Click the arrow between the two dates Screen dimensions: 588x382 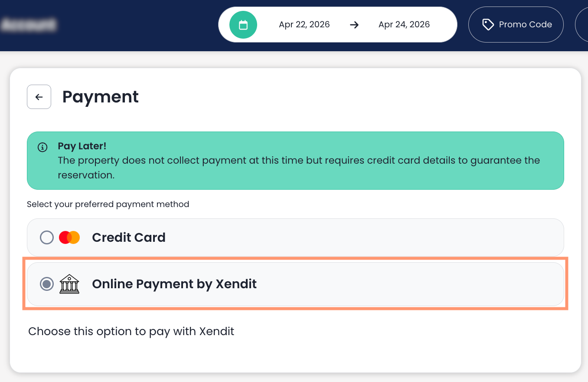tap(354, 25)
